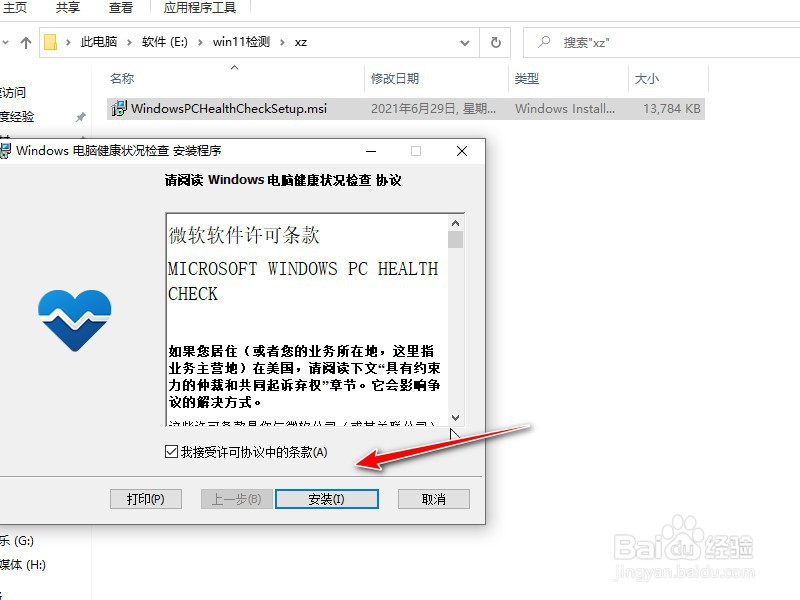Select the (H:) drive in navigation pane
This screenshot has width=800, height=600.
click(22, 564)
